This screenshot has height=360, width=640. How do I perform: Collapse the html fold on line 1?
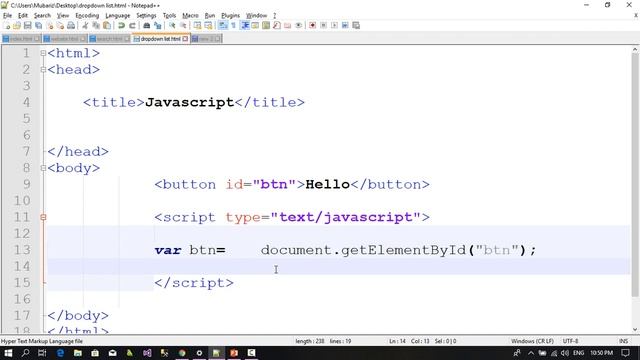(x=43, y=53)
